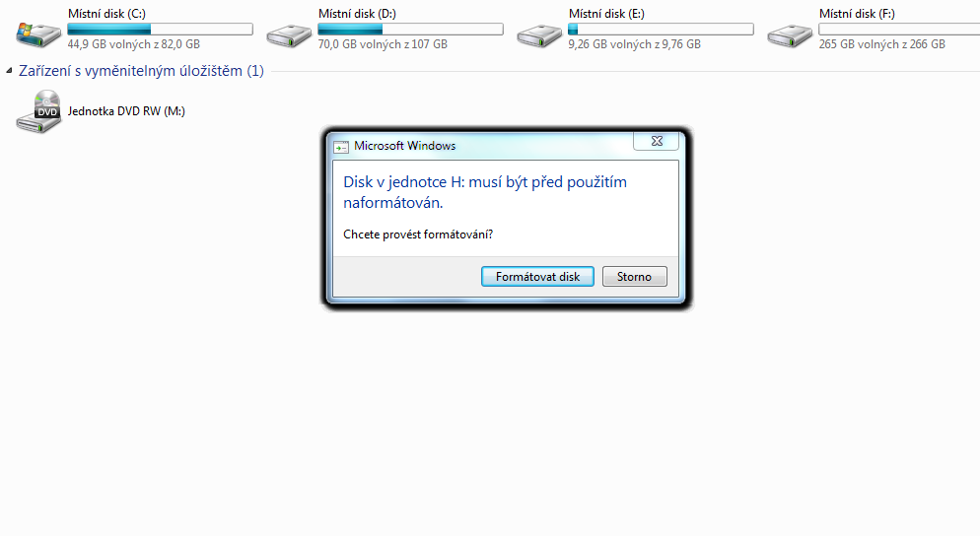Select the local disk D: drive icon
This screenshot has width=980, height=536.
(289, 35)
